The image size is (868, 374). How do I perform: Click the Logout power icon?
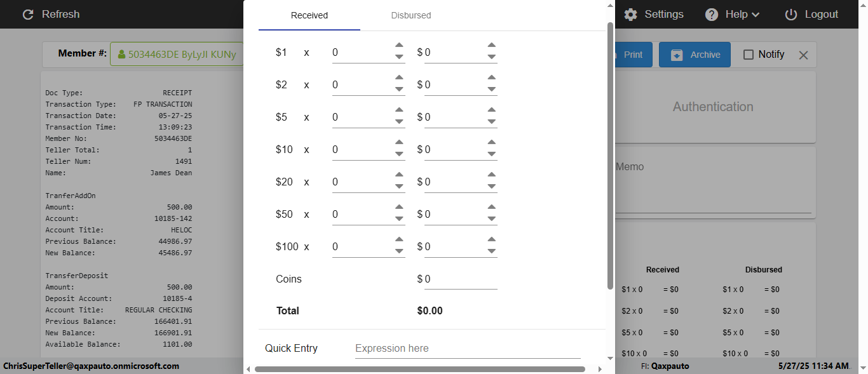791,15
